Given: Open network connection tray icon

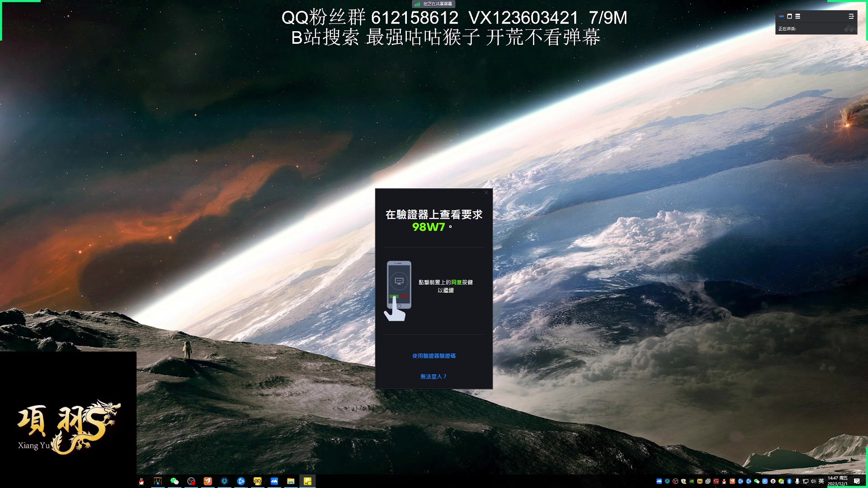Looking at the screenshot, I should click(806, 481).
